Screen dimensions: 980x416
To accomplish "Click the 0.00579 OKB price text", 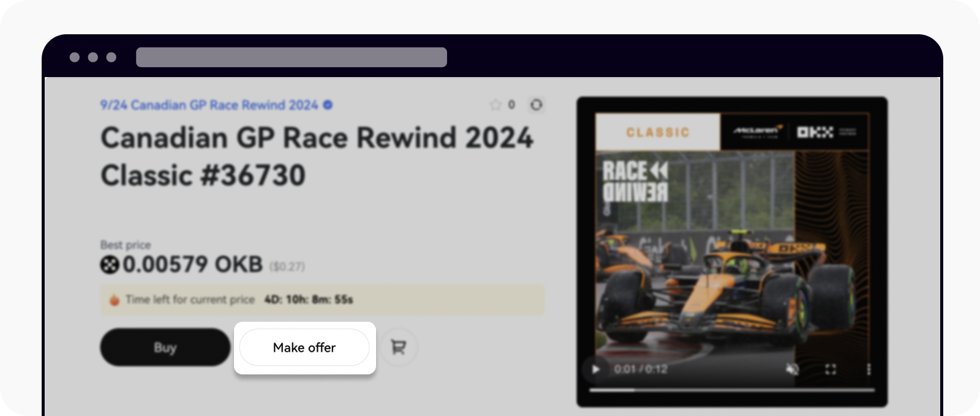I will point(192,265).
